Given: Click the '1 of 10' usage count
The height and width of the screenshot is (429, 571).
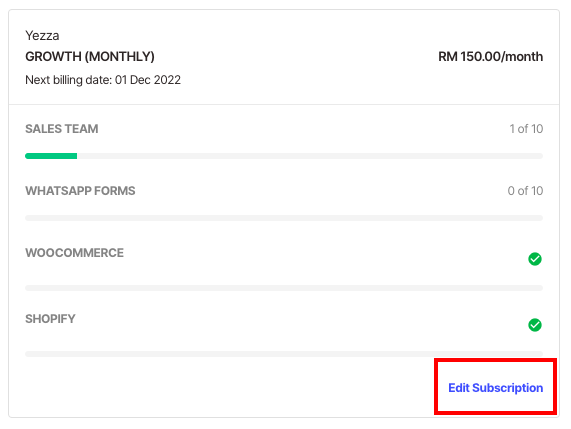Looking at the screenshot, I should click(526, 129).
